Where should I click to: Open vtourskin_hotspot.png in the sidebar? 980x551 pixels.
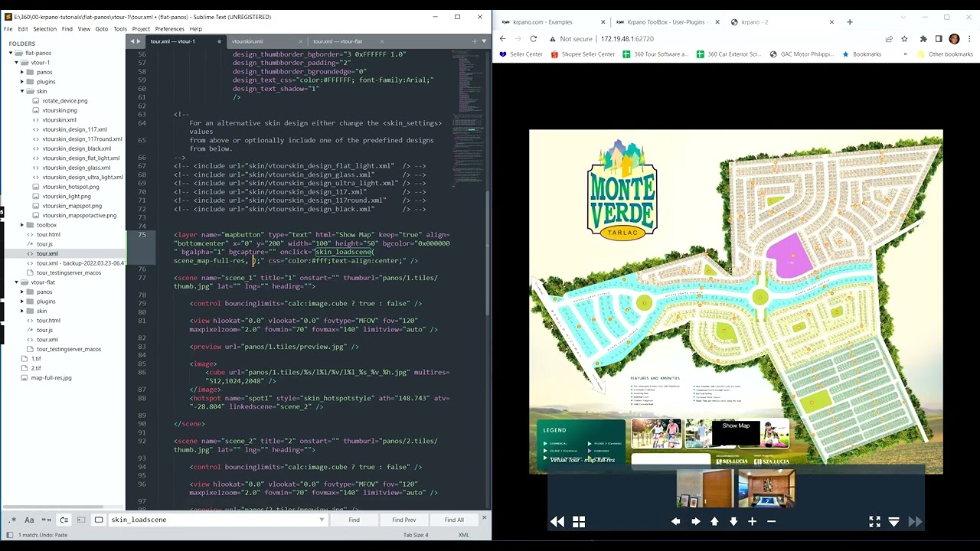(x=70, y=187)
